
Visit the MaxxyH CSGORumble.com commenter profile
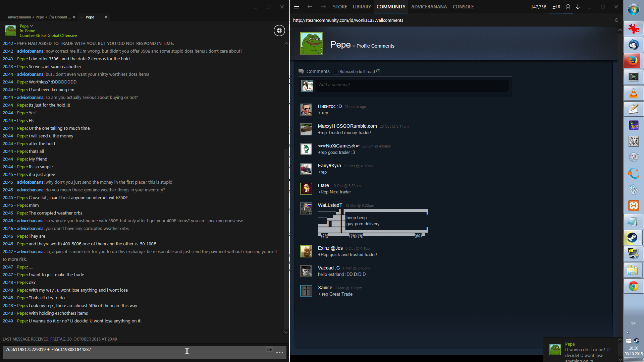pos(347,126)
